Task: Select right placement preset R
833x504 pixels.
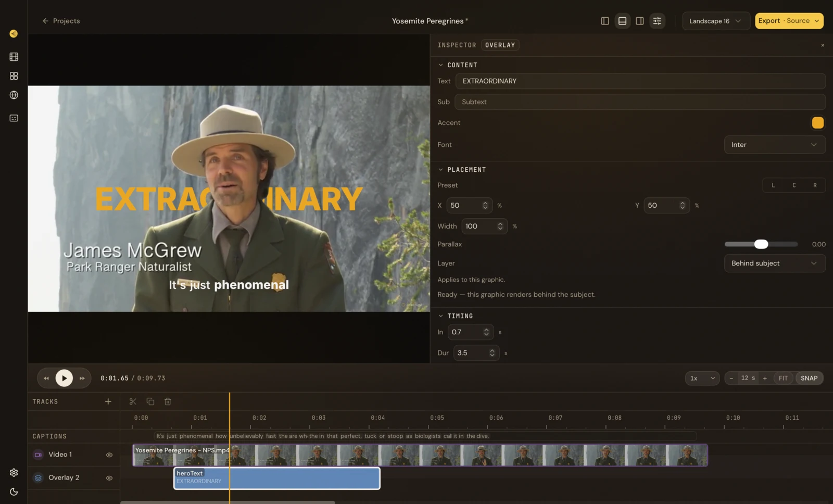Action: pos(815,185)
